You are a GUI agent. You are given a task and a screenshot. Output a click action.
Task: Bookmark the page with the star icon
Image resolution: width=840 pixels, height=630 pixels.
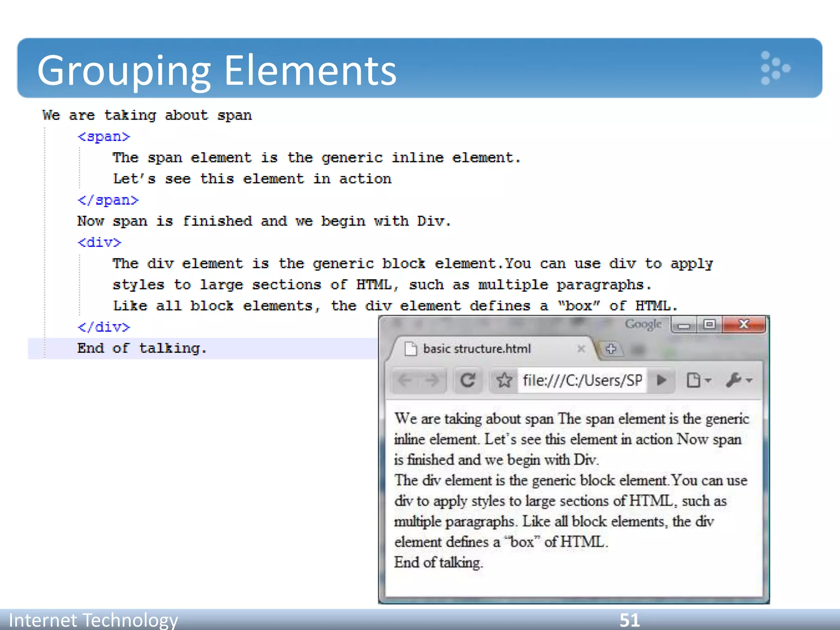point(504,381)
